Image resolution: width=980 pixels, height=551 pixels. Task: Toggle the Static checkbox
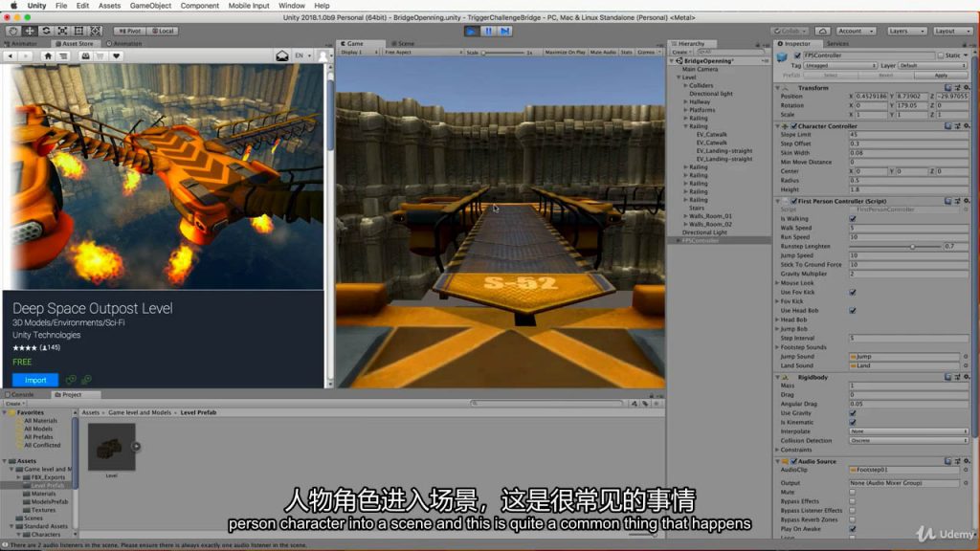coord(941,55)
